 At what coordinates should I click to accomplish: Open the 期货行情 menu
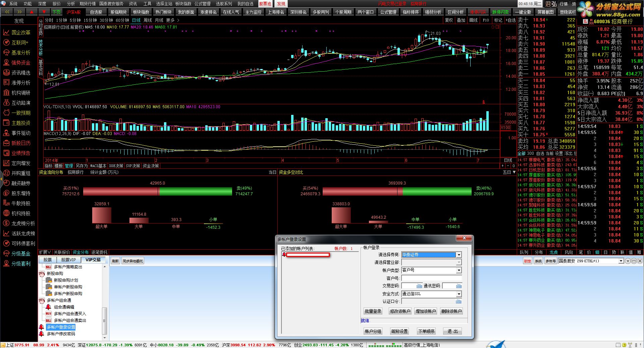click(x=88, y=4)
